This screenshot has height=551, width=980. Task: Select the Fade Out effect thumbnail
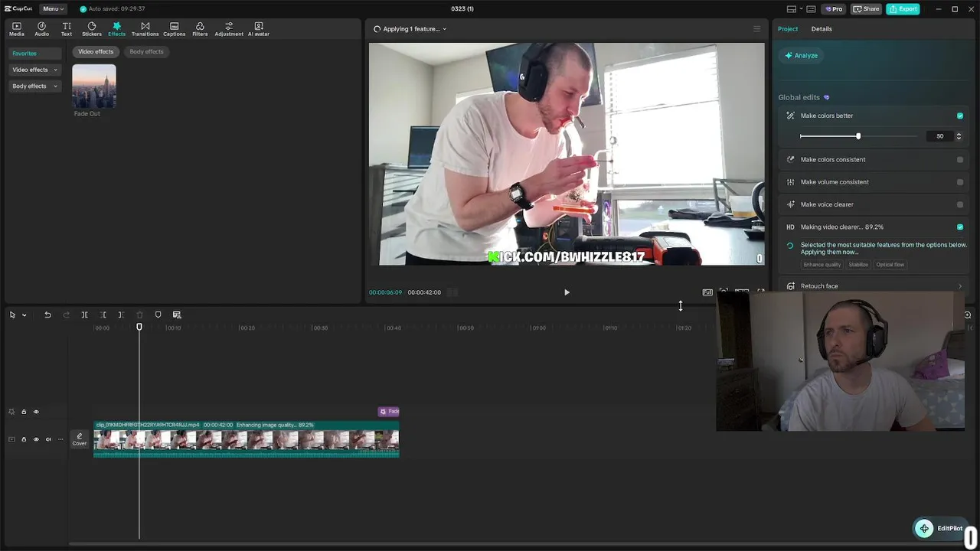[94, 86]
